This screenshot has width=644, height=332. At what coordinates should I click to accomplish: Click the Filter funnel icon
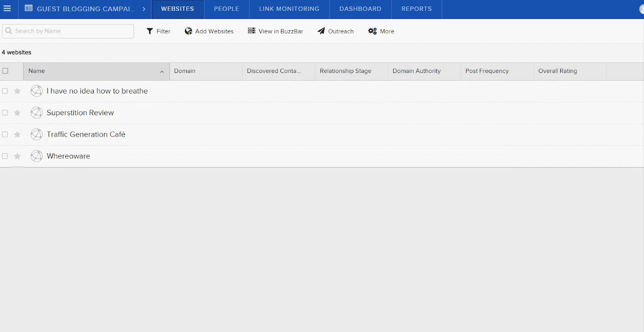(x=150, y=31)
